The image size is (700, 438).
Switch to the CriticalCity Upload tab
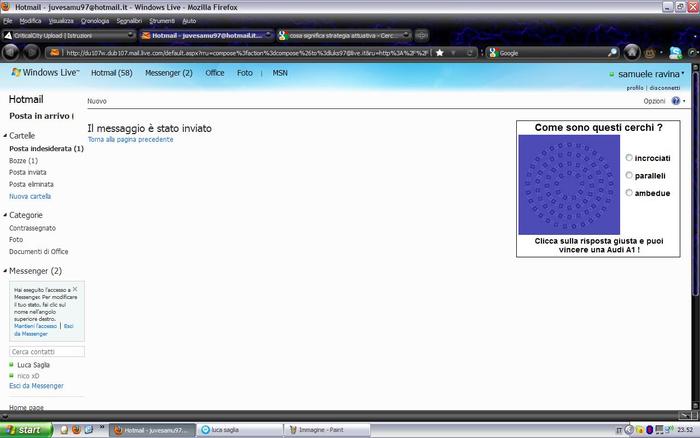[x=68, y=35]
